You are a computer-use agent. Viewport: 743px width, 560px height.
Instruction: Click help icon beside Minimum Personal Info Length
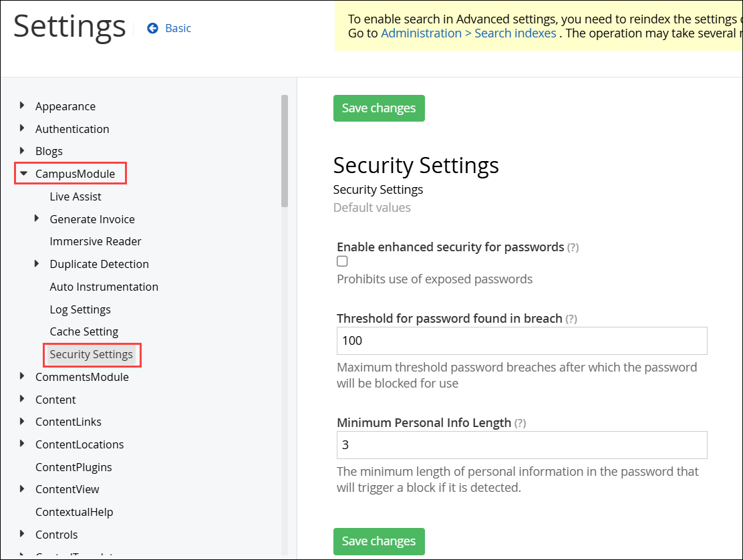520,423
